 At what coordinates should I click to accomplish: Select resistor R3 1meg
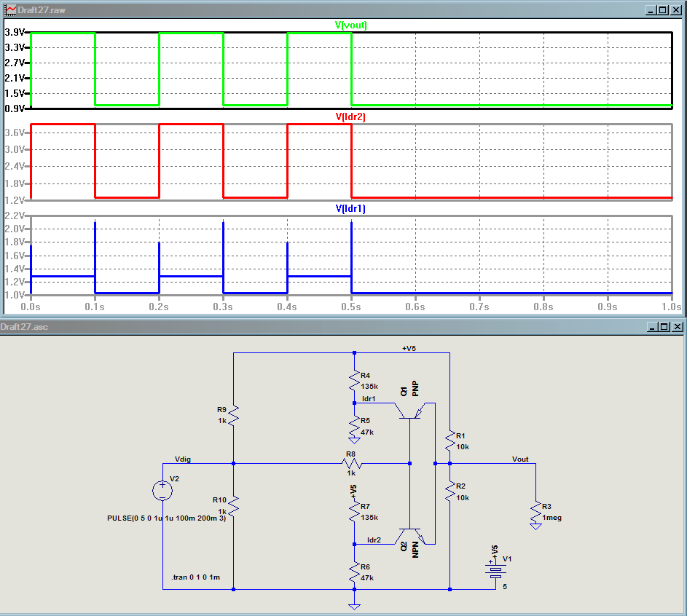(x=536, y=511)
